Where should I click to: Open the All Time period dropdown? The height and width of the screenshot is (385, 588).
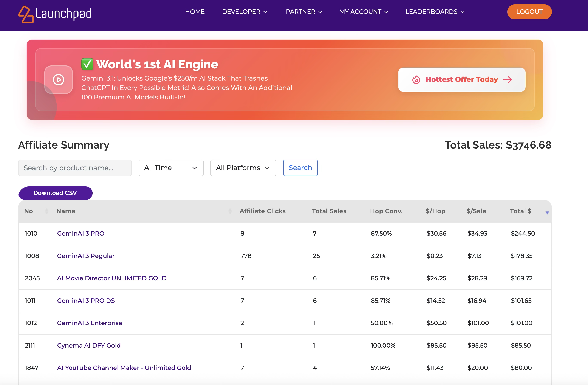pyautogui.click(x=171, y=168)
